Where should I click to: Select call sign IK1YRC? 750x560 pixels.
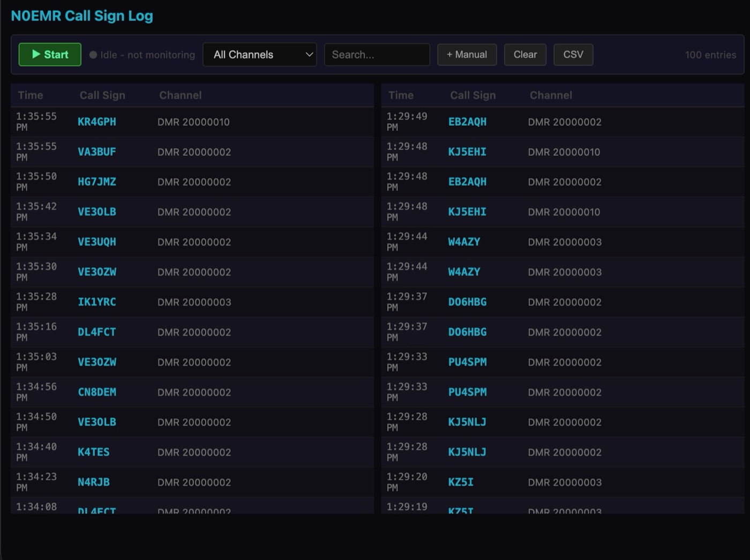(x=97, y=301)
